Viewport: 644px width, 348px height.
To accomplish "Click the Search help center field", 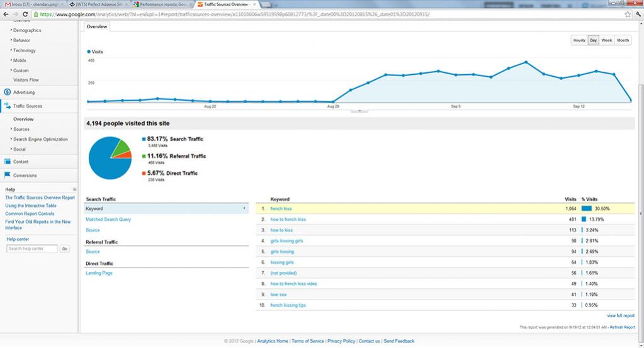I will pyautogui.click(x=32, y=249).
